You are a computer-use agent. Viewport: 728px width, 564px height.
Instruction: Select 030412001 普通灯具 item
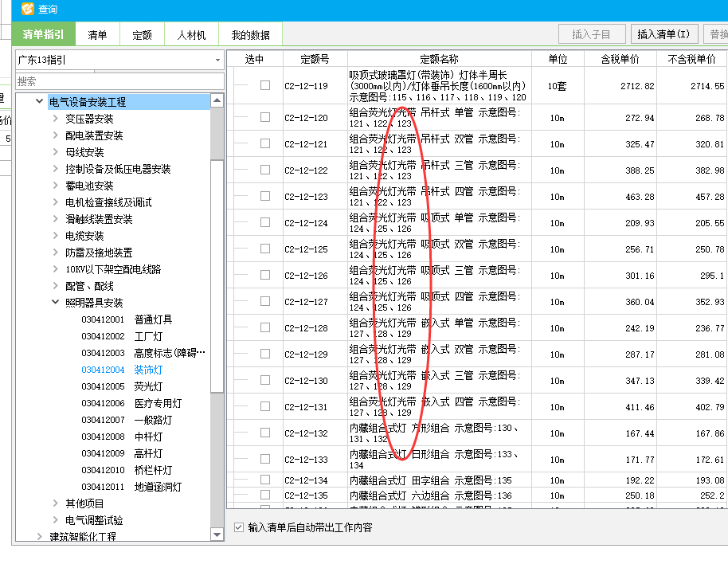[x=127, y=319]
